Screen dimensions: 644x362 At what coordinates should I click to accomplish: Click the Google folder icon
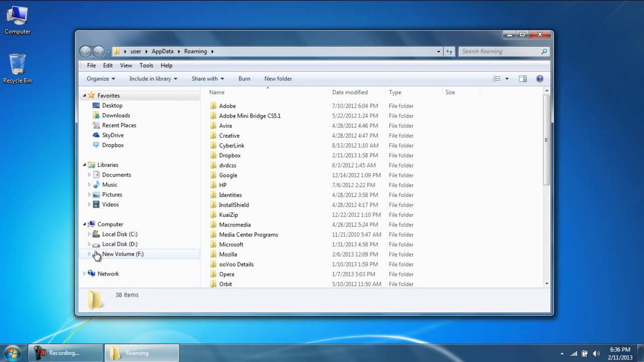[x=213, y=175]
